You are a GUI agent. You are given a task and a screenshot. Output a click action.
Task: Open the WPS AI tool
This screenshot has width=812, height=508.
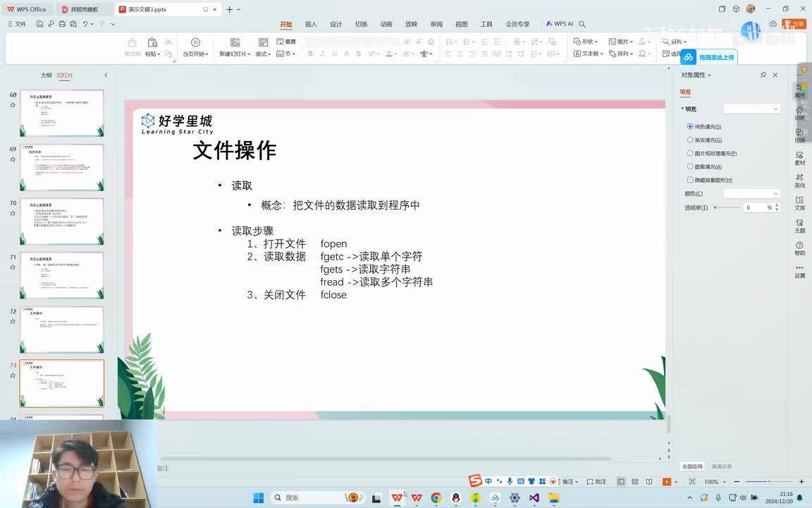click(x=559, y=24)
